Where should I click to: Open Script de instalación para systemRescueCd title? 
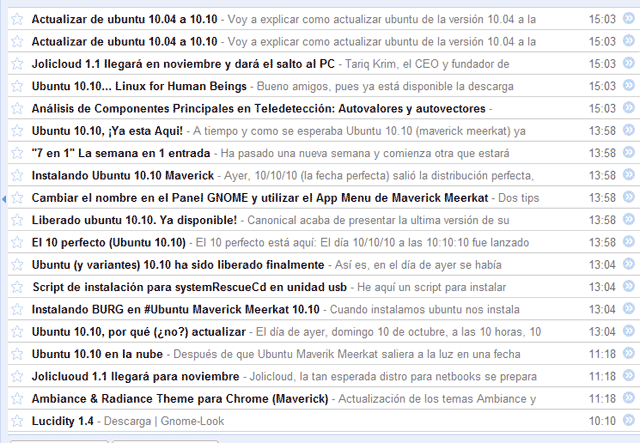tap(189, 287)
